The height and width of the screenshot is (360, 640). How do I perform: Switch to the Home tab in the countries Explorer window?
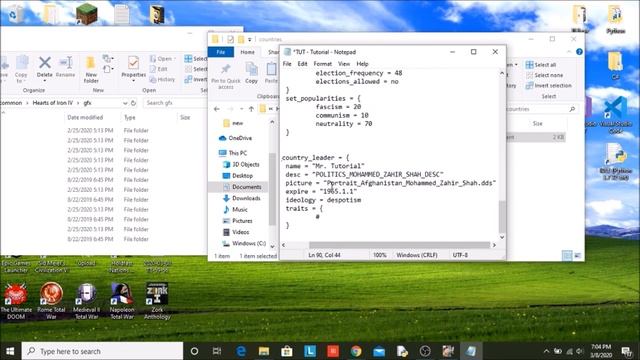[x=247, y=52]
